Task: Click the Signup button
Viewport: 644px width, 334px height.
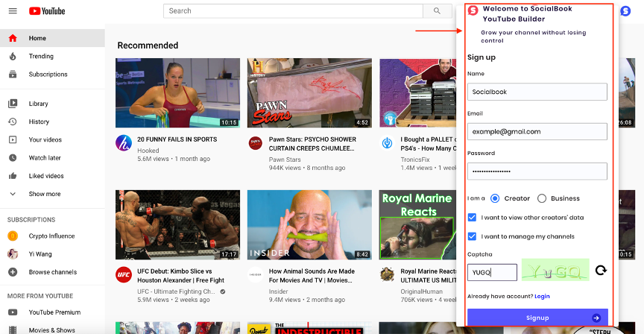Action: tap(537, 318)
